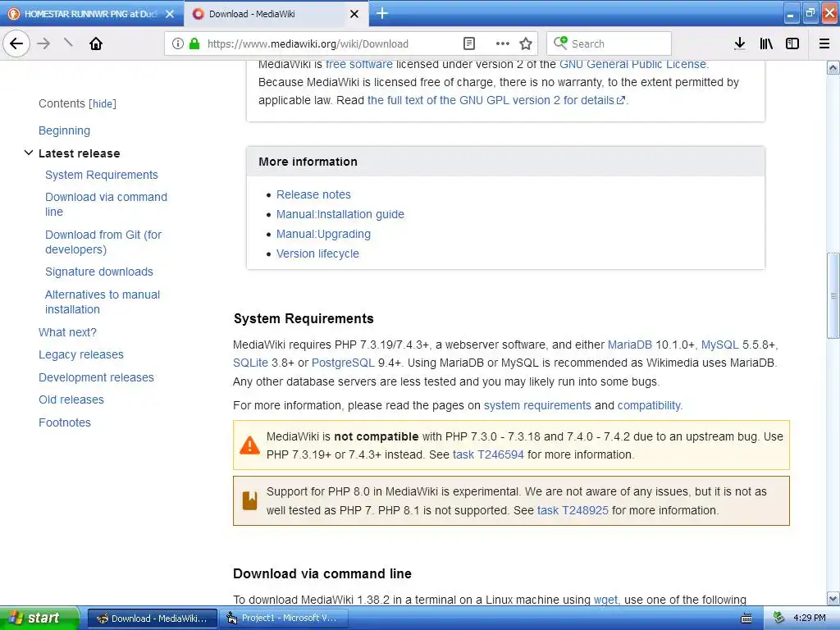This screenshot has width=840, height=630.
Task: Show site information icon in address bar
Action: (x=177, y=43)
